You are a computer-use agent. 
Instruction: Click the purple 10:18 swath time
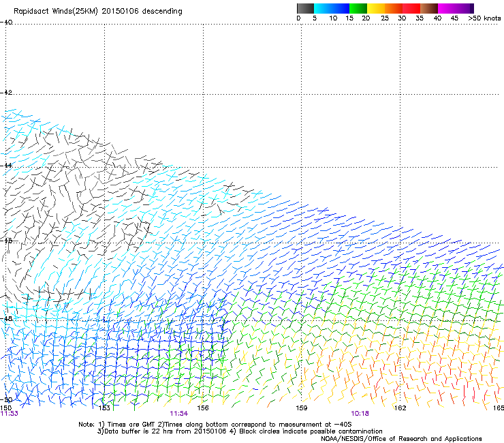(360, 414)
